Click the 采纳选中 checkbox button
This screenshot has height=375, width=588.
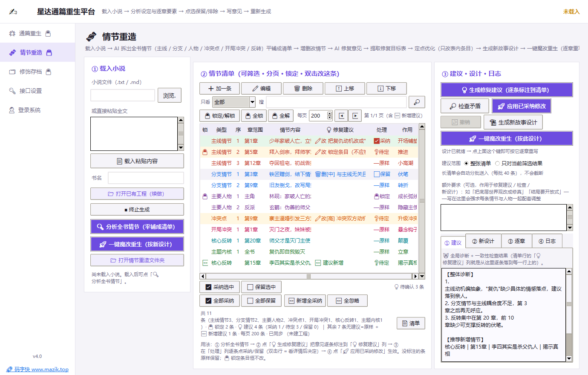click(219, 287)
